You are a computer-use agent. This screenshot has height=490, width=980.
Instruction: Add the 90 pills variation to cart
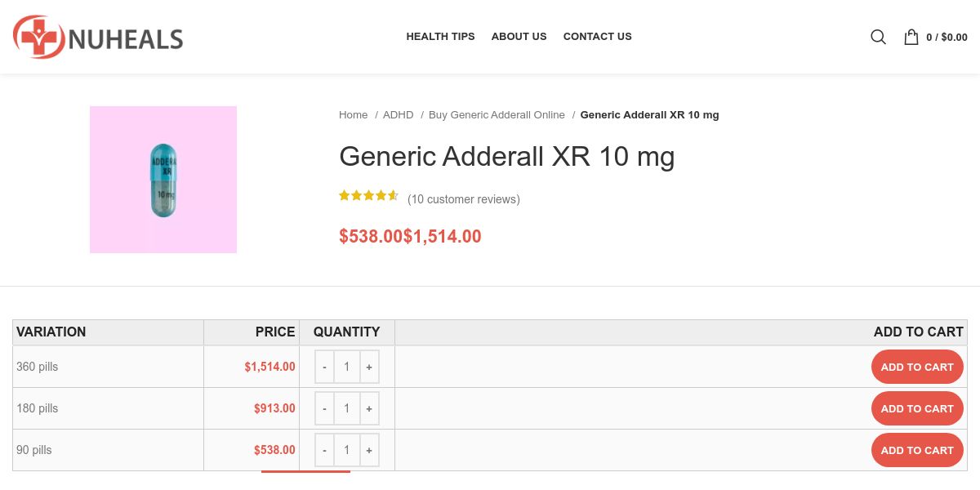click(x=916, y=451)
